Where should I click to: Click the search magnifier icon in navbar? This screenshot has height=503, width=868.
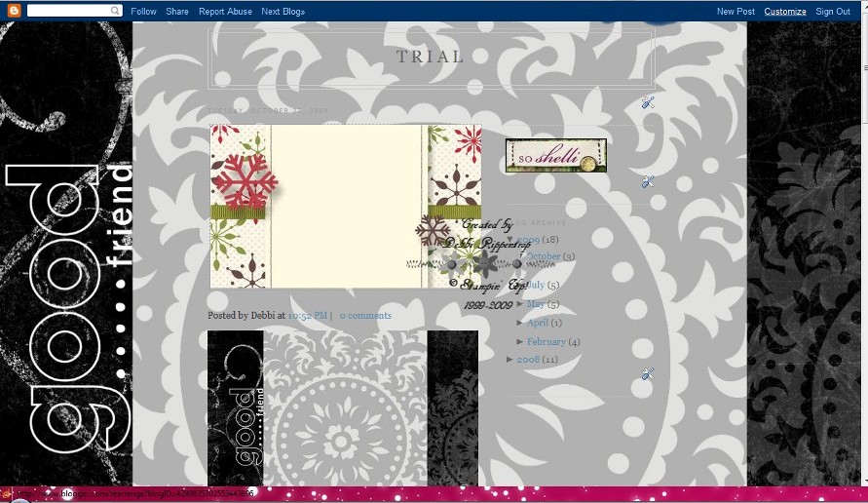(115, 11)
